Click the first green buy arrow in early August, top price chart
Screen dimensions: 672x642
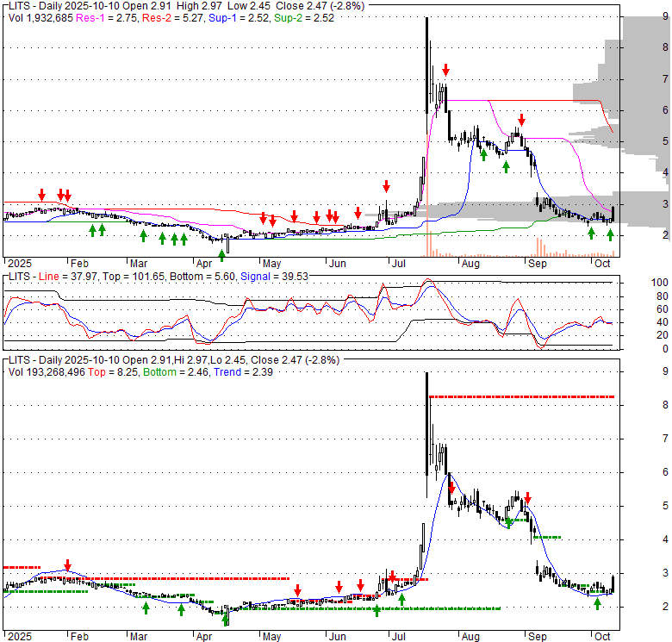[x=483, y=155]
